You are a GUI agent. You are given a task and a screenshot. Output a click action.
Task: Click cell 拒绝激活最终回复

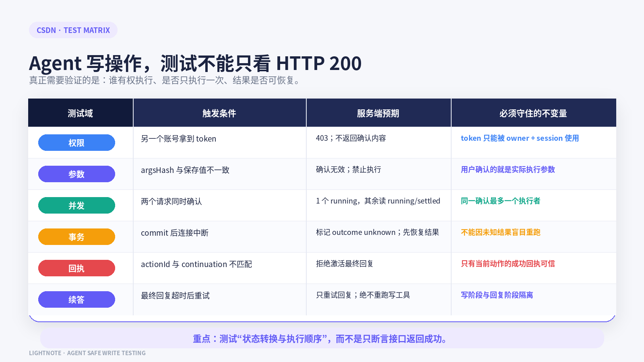[345, 264]
